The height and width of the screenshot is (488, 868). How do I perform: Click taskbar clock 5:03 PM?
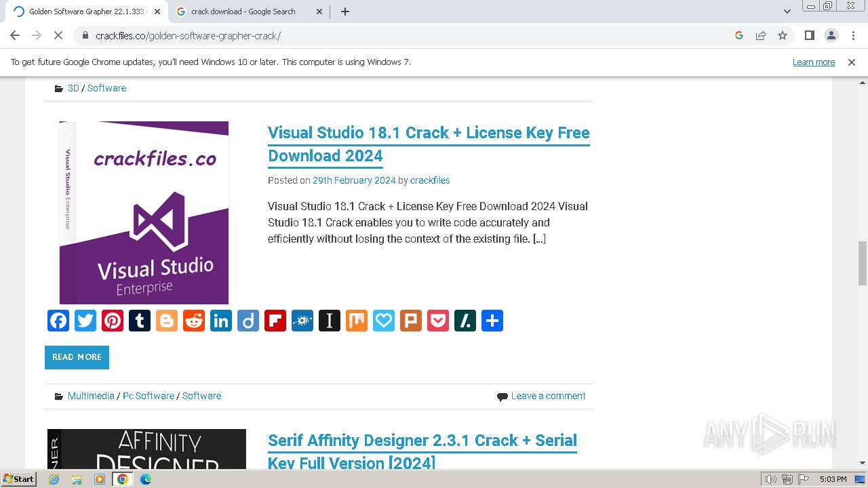pos(833,479)
